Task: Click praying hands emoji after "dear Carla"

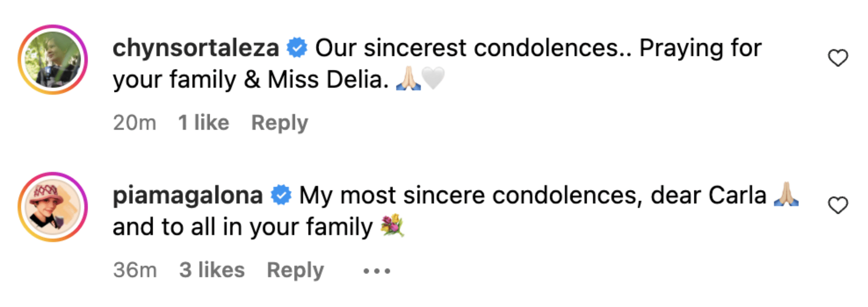Action: (x=786, y=194)
